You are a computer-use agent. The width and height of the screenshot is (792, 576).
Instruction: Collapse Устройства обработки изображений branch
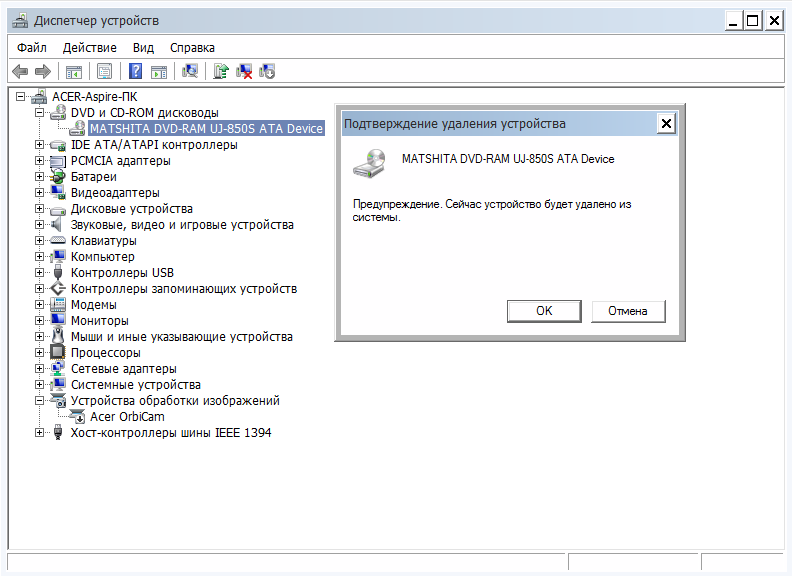39,401
